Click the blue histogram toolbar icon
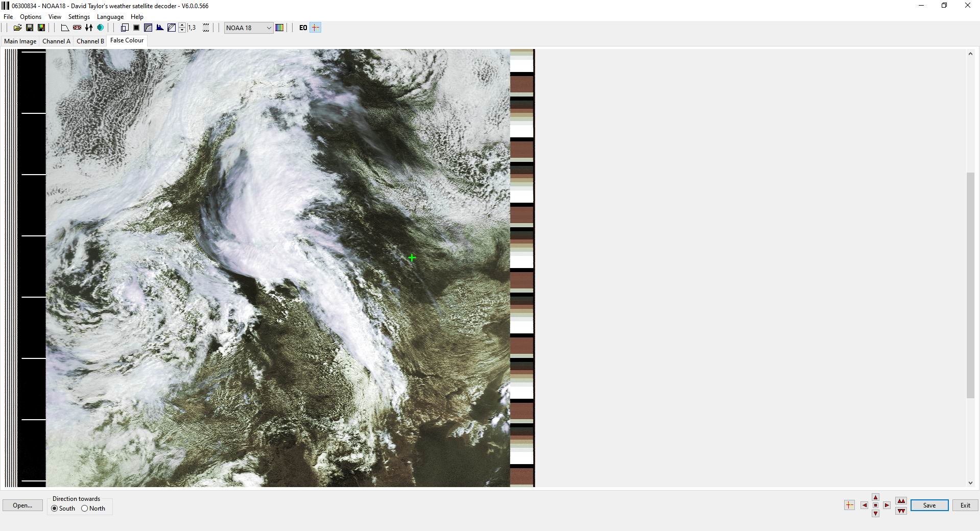 pos(160,28)
